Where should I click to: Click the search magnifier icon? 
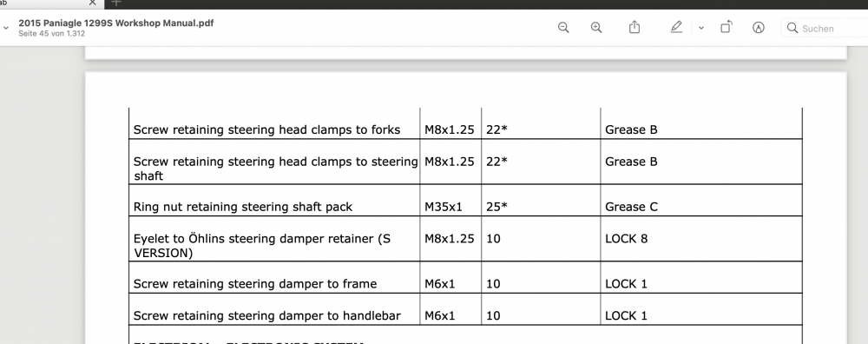792,28
